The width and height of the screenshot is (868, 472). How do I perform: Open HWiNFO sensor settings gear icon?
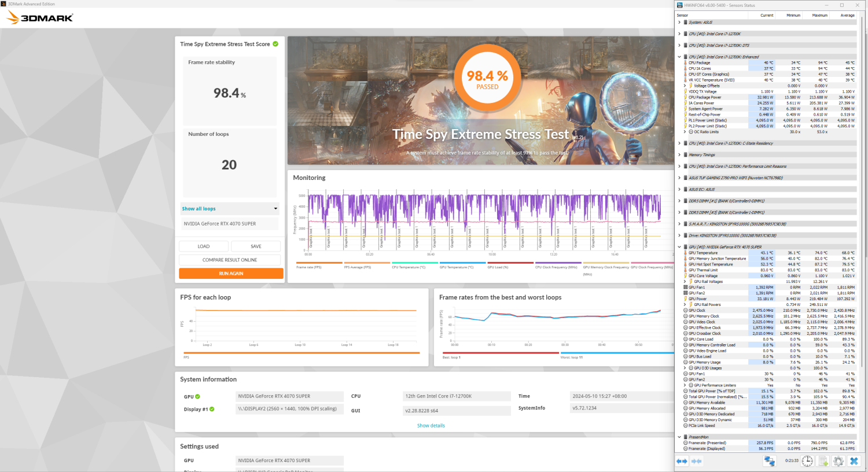[838, 461]
